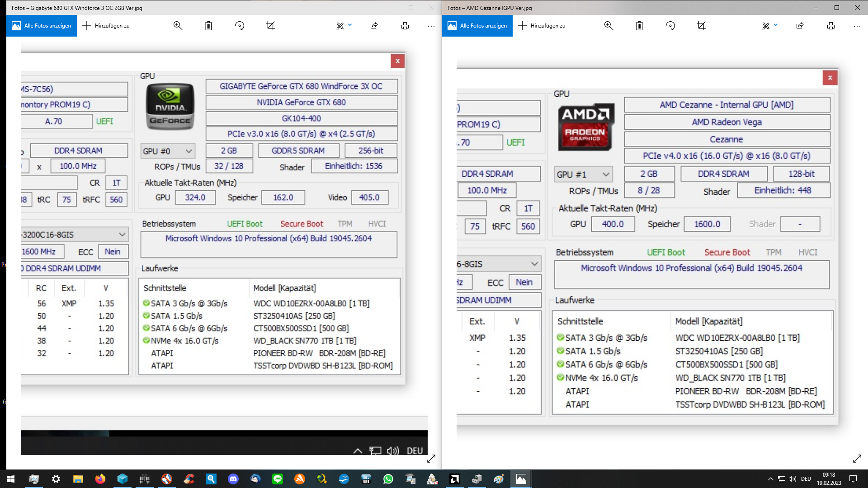Click Hinzufügen zu in right window
The image size is (868, 488).
542,26
